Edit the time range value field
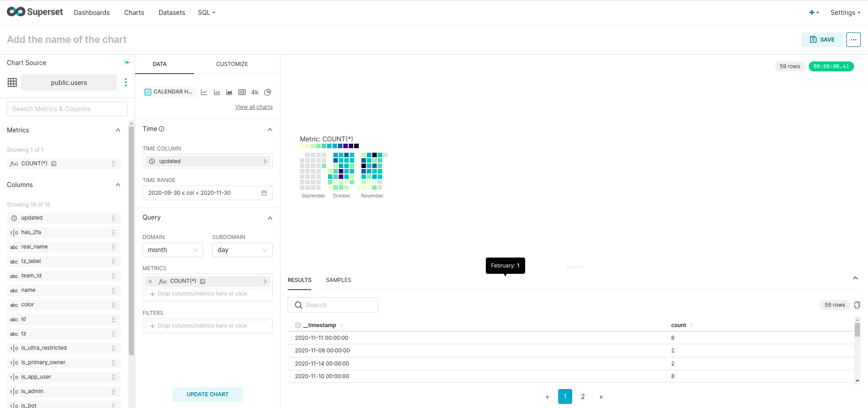 [x=208, y=193]
